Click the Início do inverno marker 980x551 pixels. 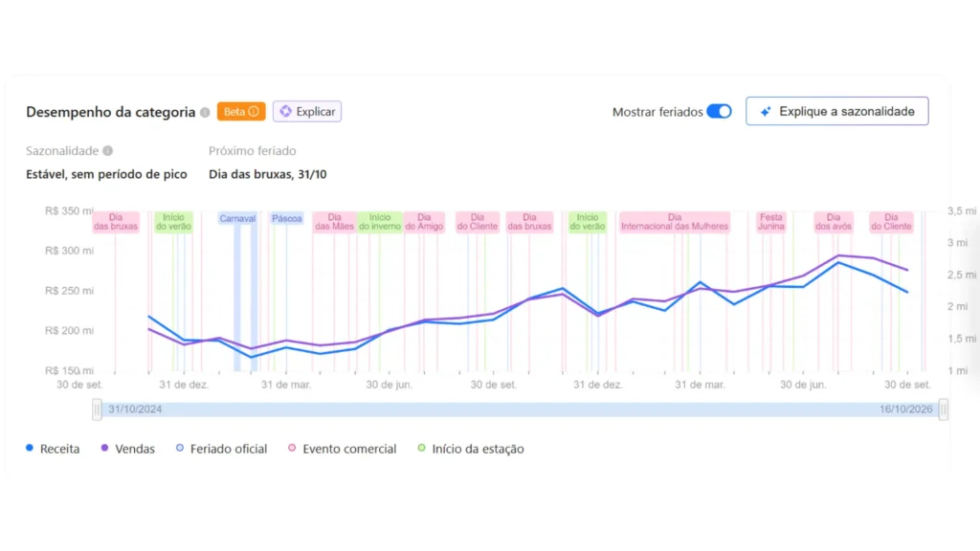pos(380,222)
